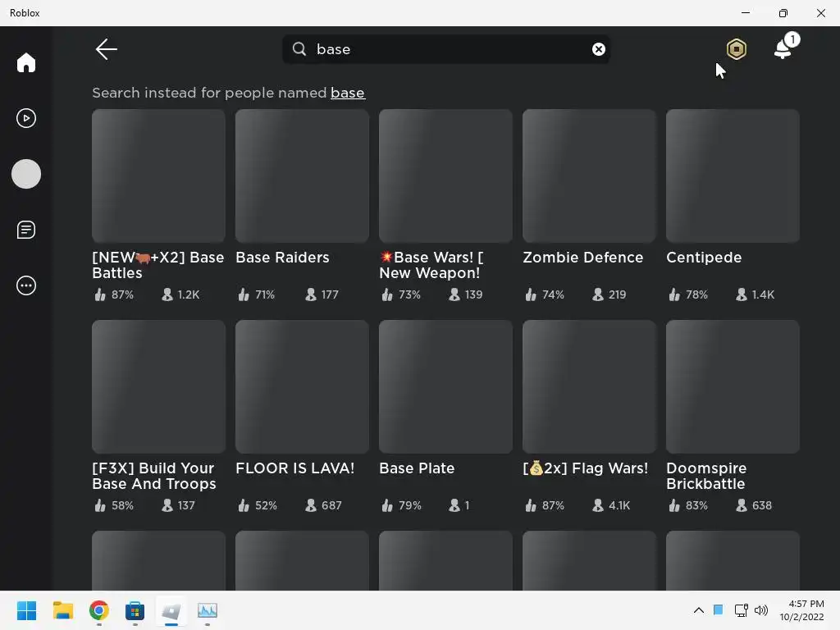This screenshot has width=840, height=630.
Task: Click the magnifier search icon
Action: 299,49
